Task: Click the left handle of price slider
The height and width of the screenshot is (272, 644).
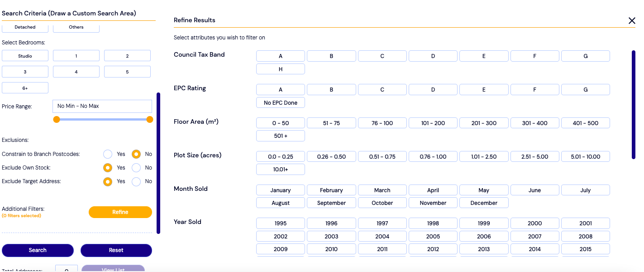Action: pos(57,120)
